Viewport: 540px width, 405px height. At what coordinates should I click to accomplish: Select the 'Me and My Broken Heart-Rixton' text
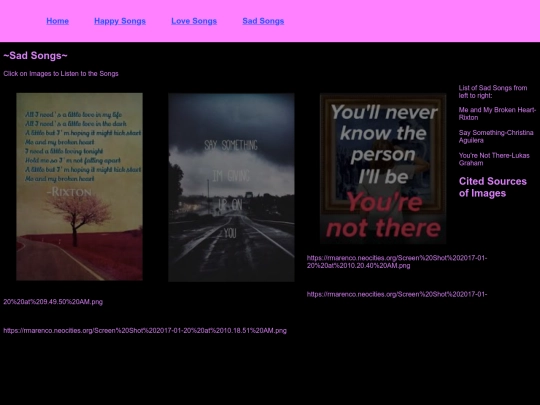pyautogui.click(x=497, y=114)
